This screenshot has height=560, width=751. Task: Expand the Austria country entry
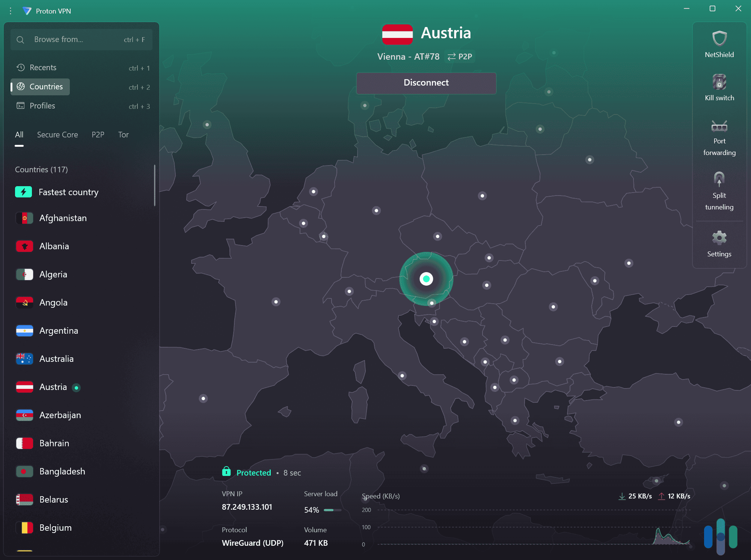53,387
